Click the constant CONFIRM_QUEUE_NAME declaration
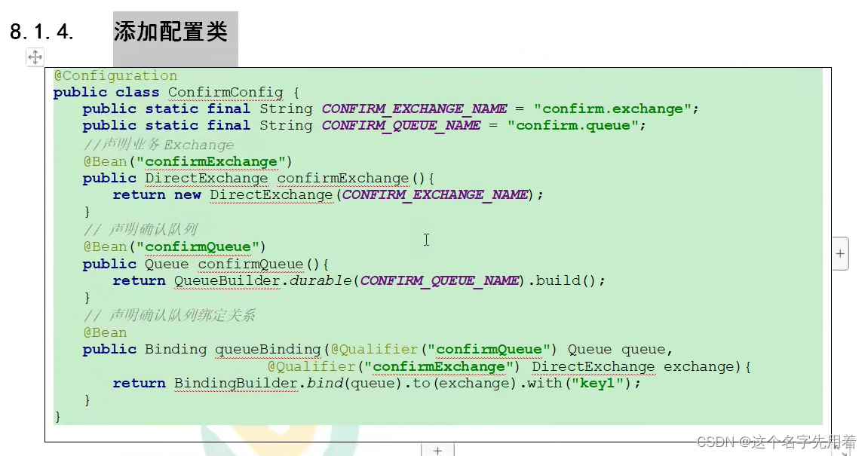868x456 pixels. 401,126
